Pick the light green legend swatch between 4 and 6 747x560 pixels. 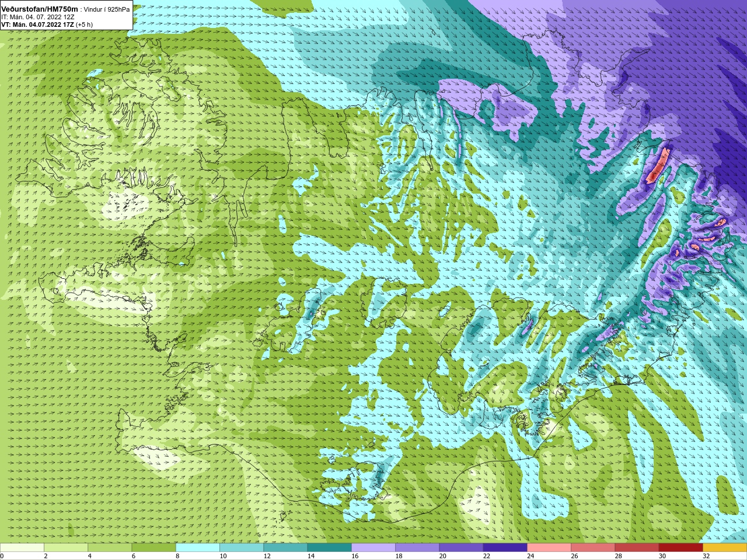pyautogui.click(x=110, y=548)
